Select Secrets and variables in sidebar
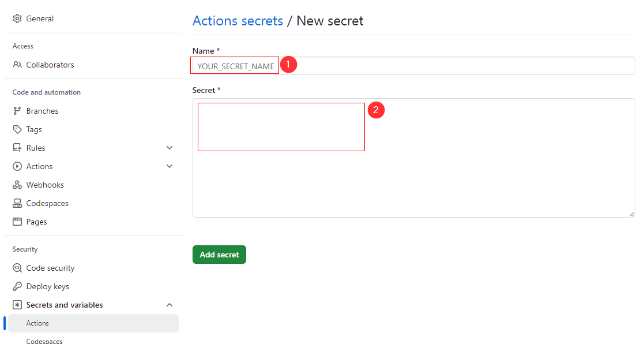Viewport: 644px width, 344px height. tap(64, 304)
